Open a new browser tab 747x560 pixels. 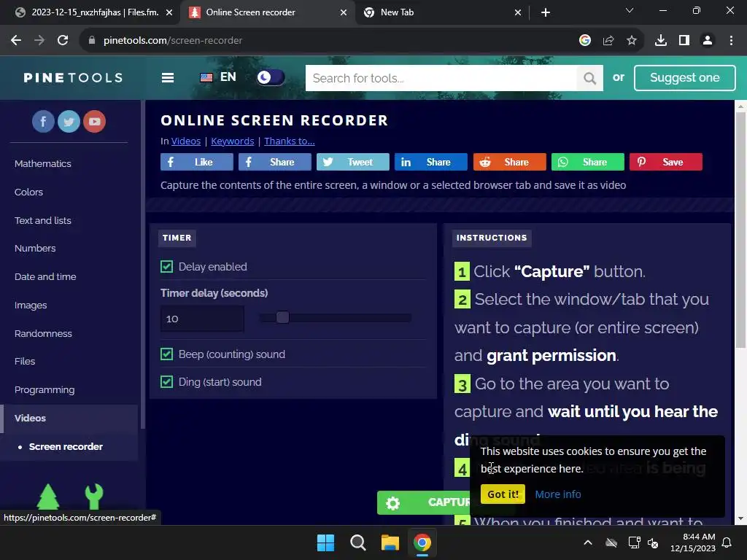(x=546, y=12)
